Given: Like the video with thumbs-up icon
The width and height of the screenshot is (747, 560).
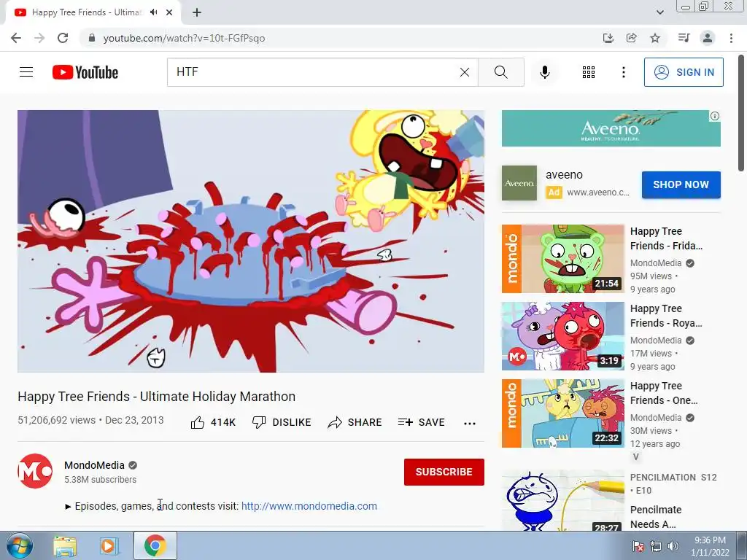Looking at the screenshot, I should click(x=197, y=422).
